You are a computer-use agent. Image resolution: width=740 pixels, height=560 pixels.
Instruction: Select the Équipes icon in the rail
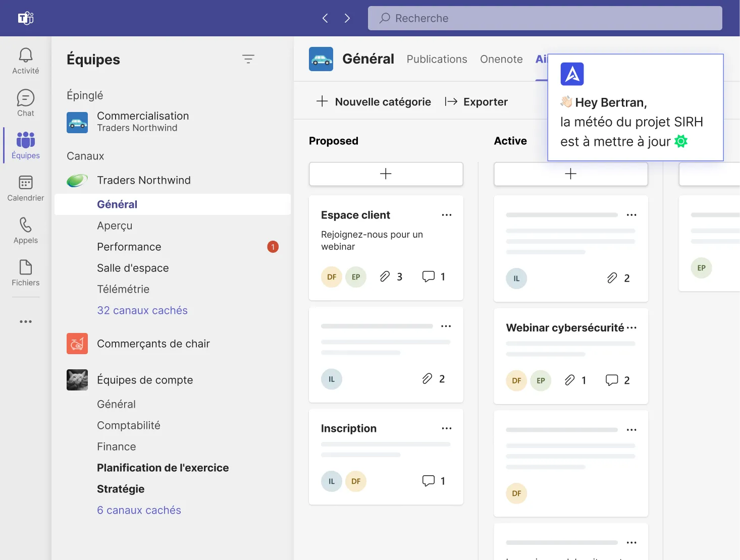point(26,140)
